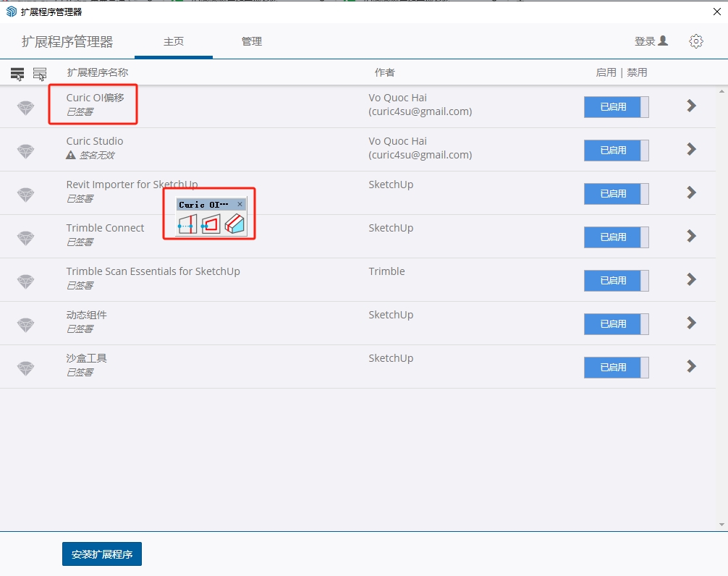Screen dimensions: 728x576
Task: Click the 扩展程序名称 column header
Action: point(98,72)
